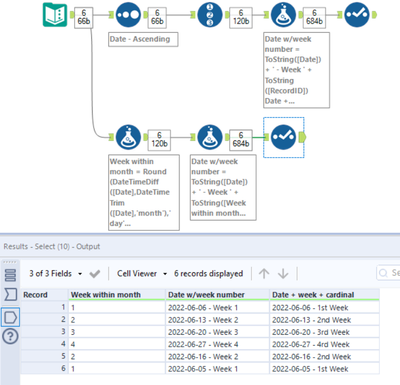Click the top-row Formula tool annotation text
Screen dimensions: 400x385
coord(296,70)
